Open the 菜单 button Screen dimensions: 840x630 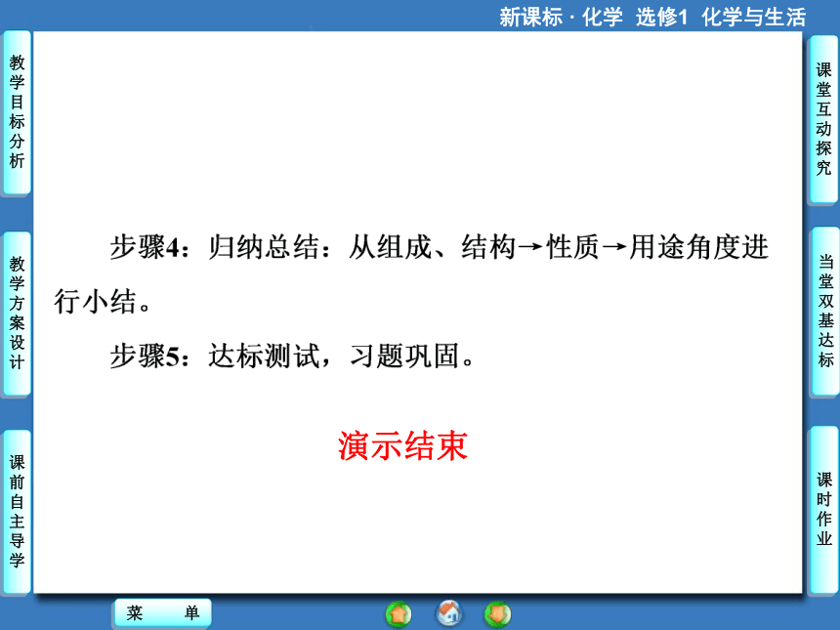pos(163,612)
